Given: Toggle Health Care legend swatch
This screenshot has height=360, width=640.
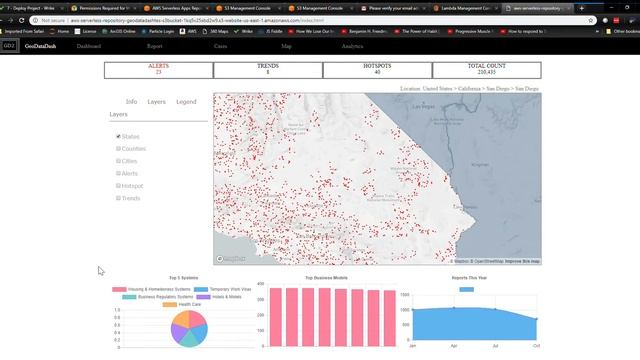Looking at the screenshot, I should coord(170,304).
